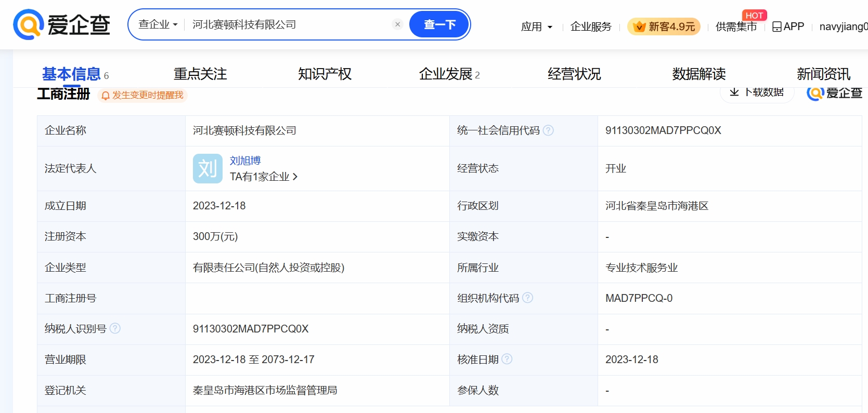Click 发生变更时提醒我 bell reminder
This screenshot has width=868, height=413.
tap(142, 95)
